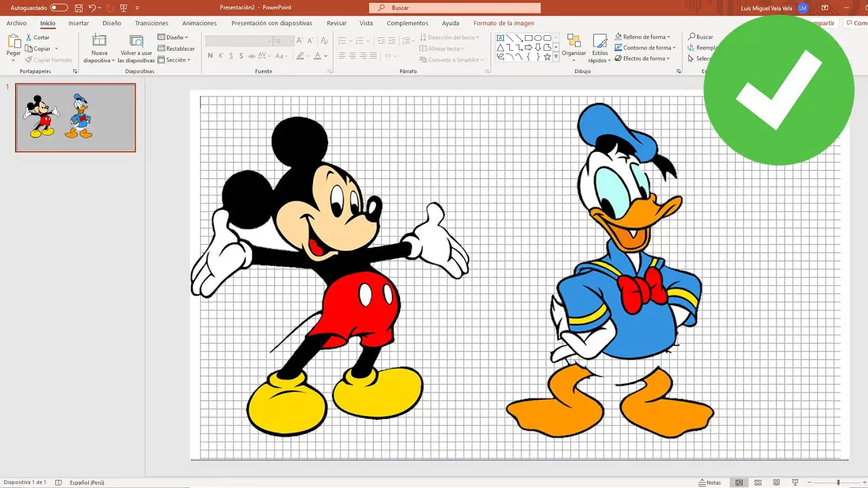
Task: Toggle bold N formatting
Action: pyautogui.click(x=210, y=56)
